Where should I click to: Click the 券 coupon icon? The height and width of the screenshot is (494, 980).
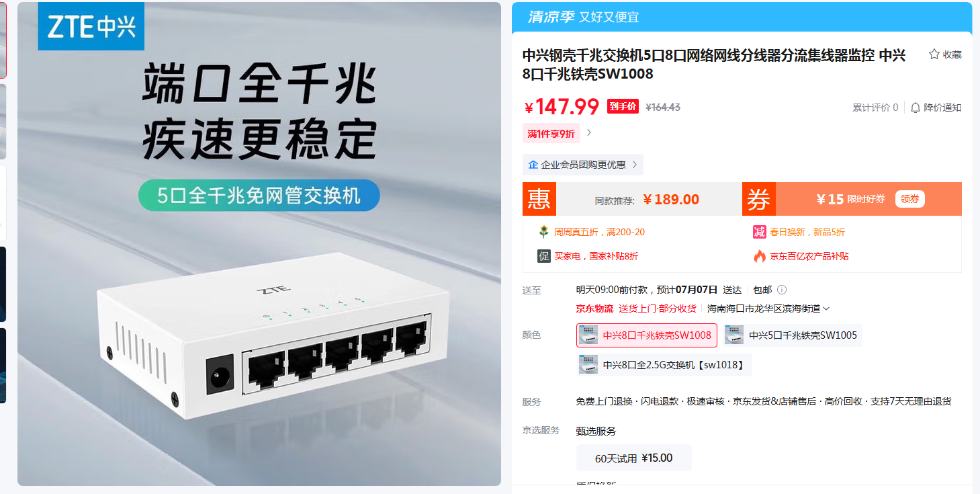coord(759,199)
